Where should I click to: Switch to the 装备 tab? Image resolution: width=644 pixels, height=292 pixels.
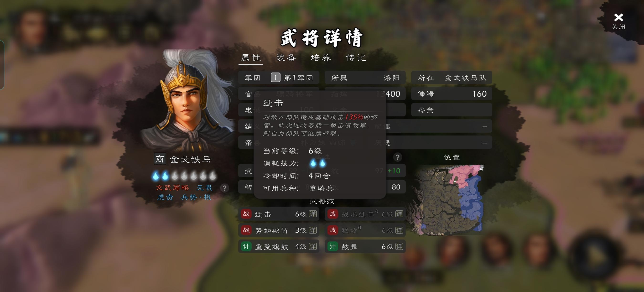click(x=286, y=58)
